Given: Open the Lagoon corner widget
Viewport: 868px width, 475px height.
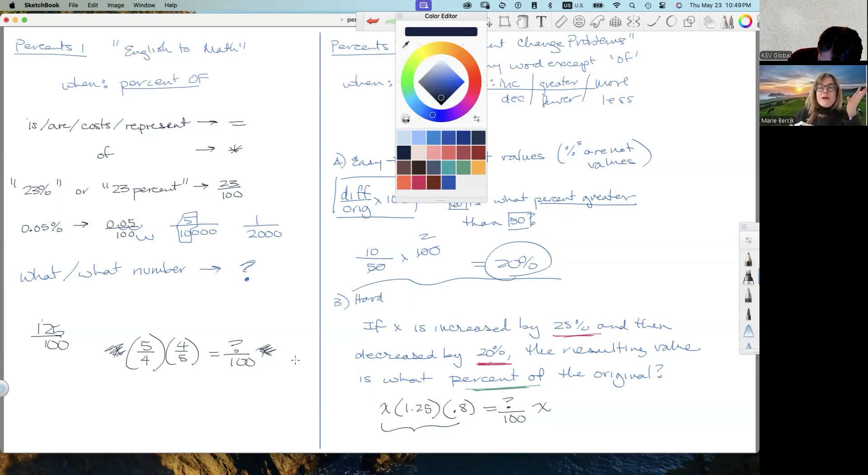Looking at the screenshot, I should [x=4, y=388].
